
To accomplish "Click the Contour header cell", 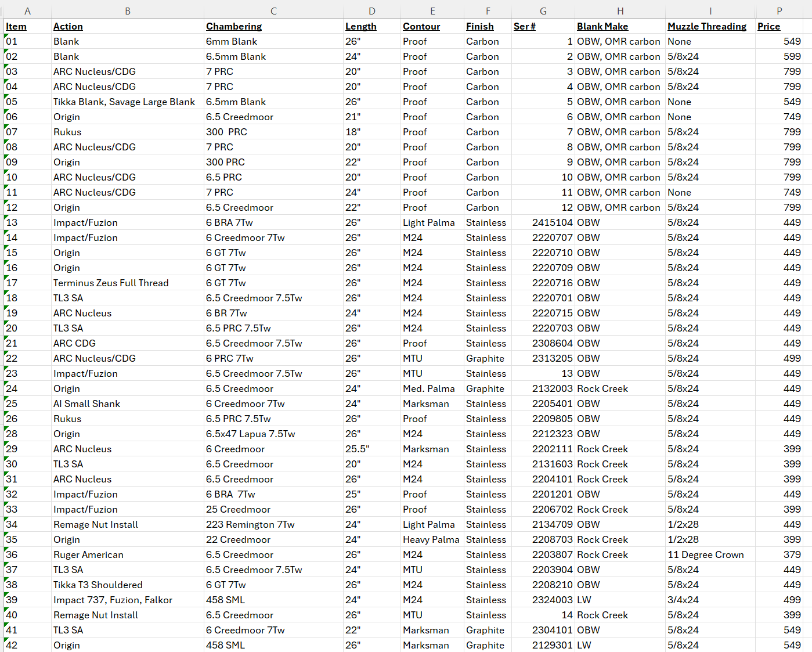I will coord(432,26).
